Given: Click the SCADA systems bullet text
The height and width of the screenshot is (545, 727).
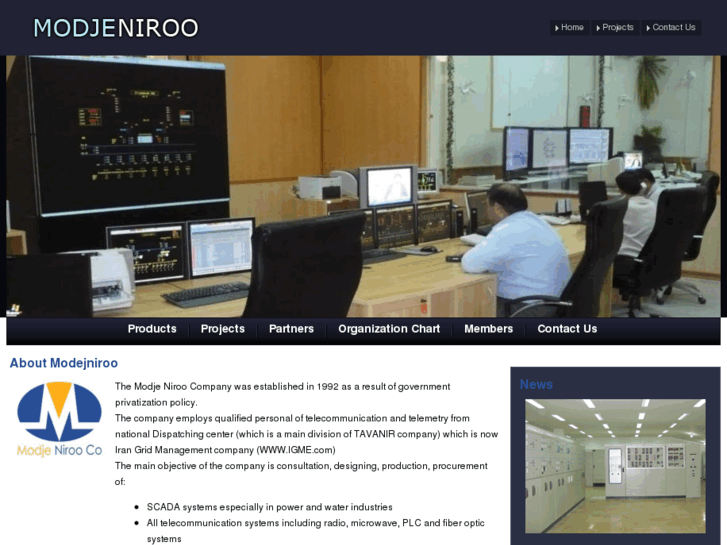Looking at the screenshot, I should point(269,507).
